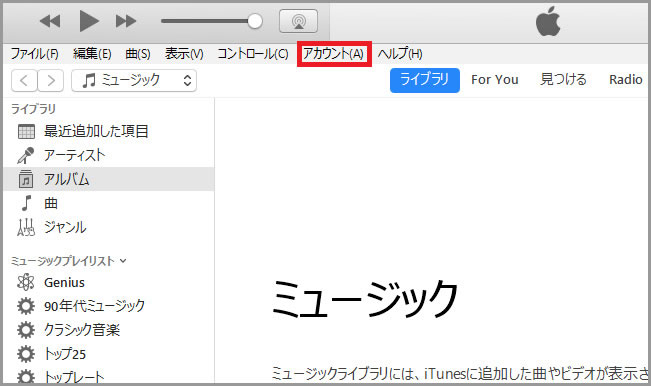The width and height of the screenshot is (651, 386).
Task: Click the rewind previous track button
Action: pos(50,21)
